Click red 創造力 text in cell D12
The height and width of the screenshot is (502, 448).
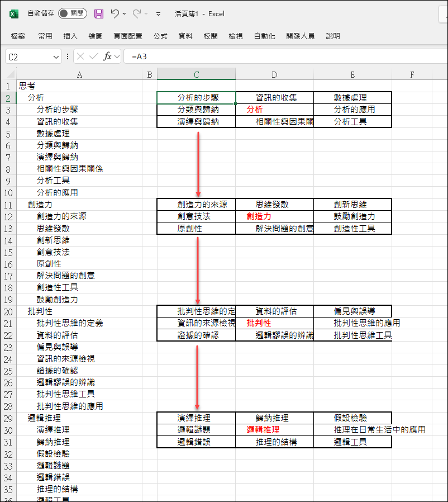pyautogui.click(x=259, y=216)
